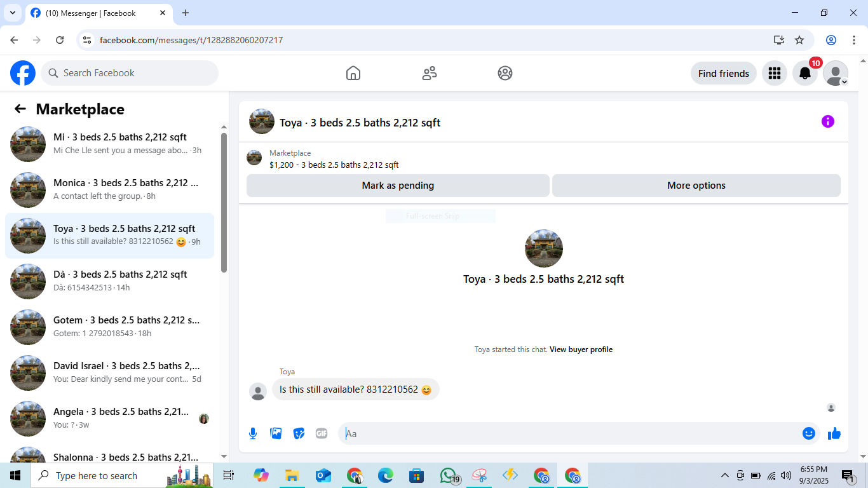Bookmark this page with star icon
This screenshot has width=868, height=488.
click(799, 40)
